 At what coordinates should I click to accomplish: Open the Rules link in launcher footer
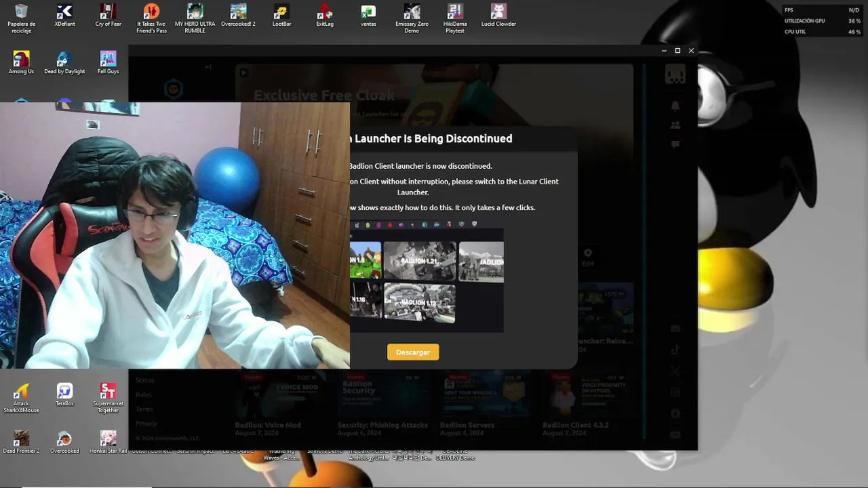(143, 394)
